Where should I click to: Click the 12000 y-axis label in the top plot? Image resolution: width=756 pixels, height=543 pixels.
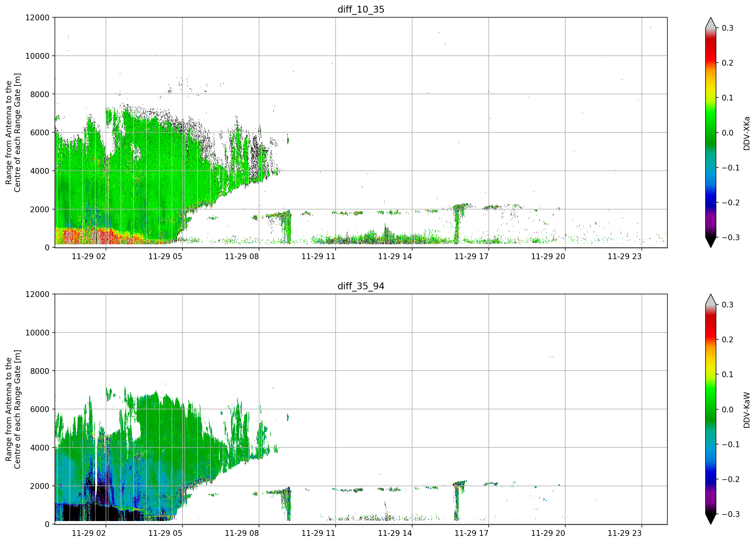coord(37,18)
